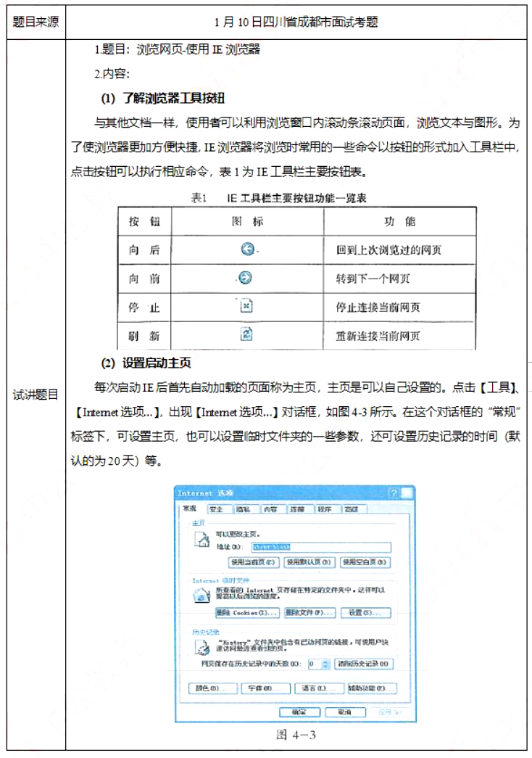Click the history days stepper arrows
Screen dimensions: 532x758
point(325,664)
